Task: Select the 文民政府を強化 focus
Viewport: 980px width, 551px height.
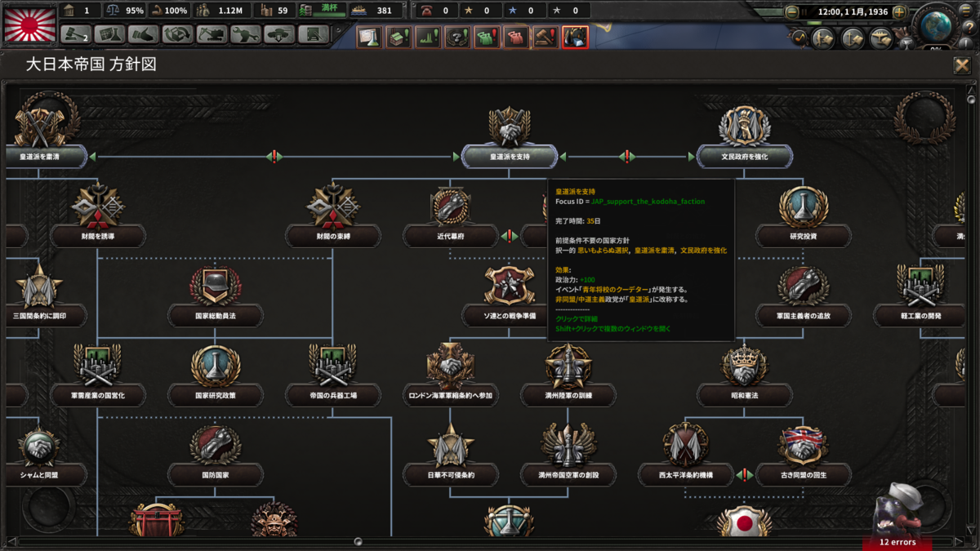Action: [745, 156]
